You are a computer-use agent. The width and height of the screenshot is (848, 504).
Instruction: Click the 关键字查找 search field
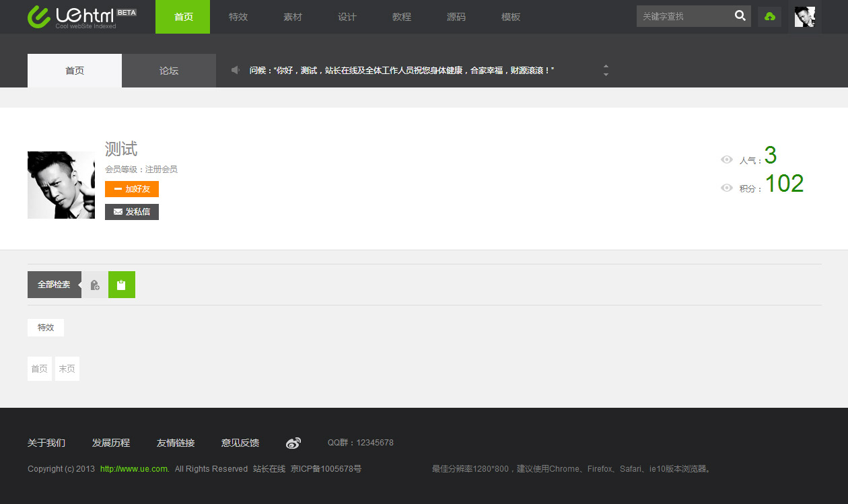[683, 16]
